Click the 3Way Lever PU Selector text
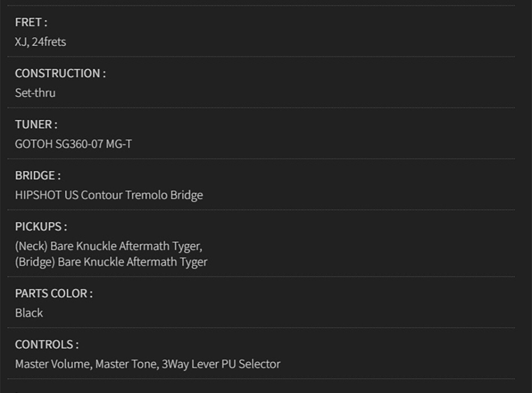Viewport: 532px width, 393px height. (x=221, y=364)
